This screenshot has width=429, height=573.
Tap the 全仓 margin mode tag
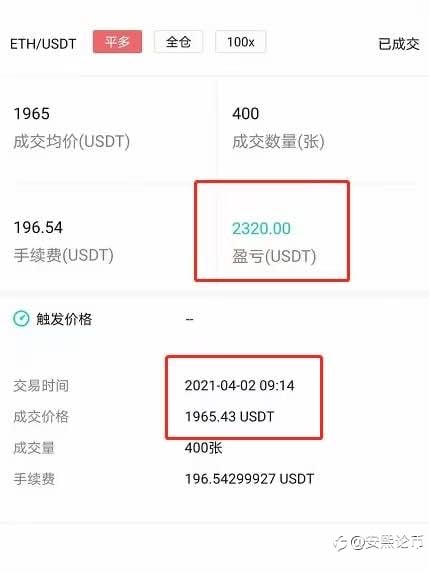(x=178, y=42)
